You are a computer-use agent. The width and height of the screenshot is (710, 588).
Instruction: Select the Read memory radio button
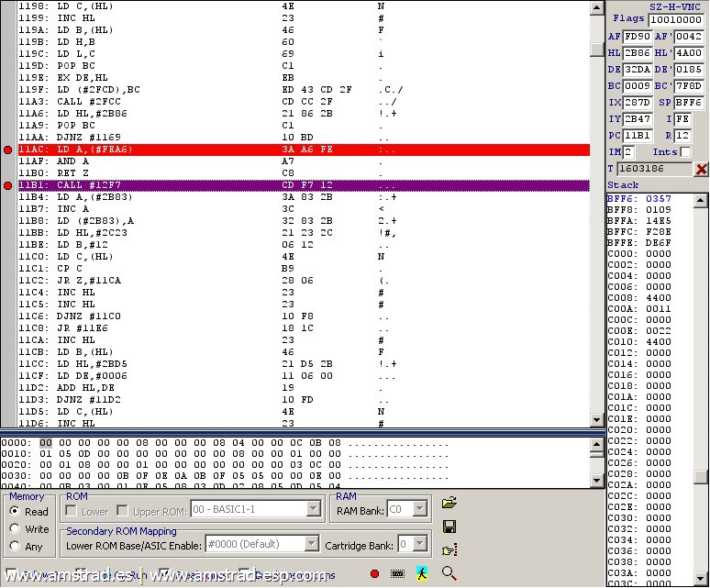point(15,512)
